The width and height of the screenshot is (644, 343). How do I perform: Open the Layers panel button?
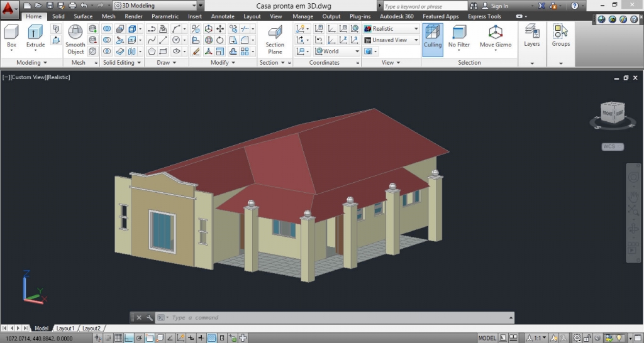(x=532, y=36)
